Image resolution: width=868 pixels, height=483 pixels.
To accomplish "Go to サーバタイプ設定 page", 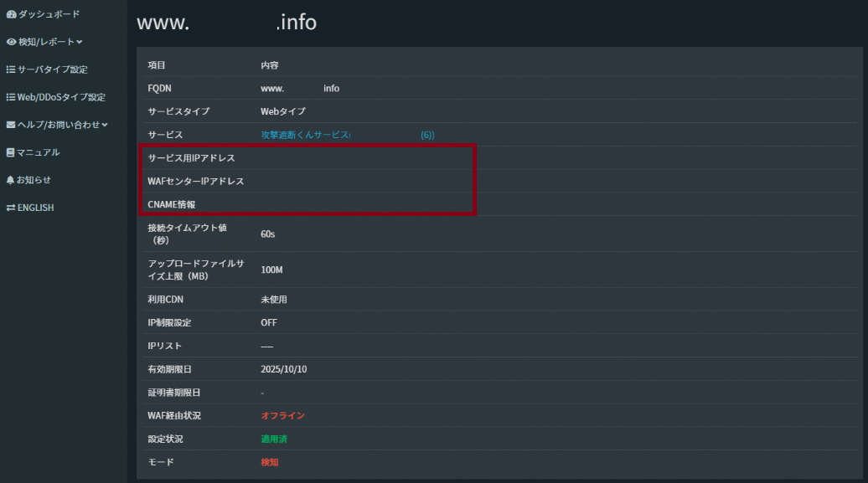I will click(53, 69).
